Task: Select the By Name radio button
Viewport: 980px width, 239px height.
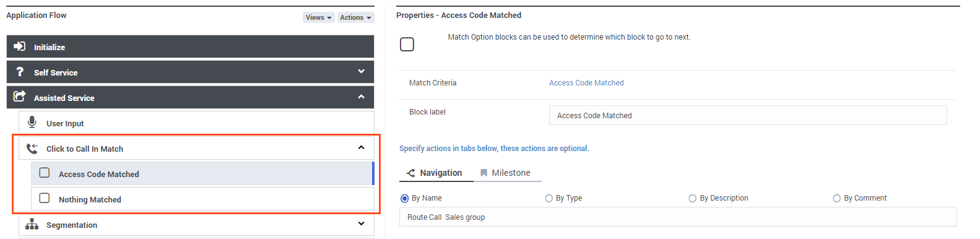Action: coord(405,199)
